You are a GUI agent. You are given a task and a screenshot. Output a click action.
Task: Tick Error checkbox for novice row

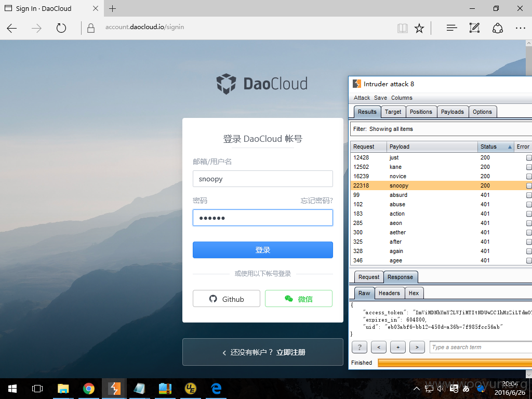coord(528,176)
